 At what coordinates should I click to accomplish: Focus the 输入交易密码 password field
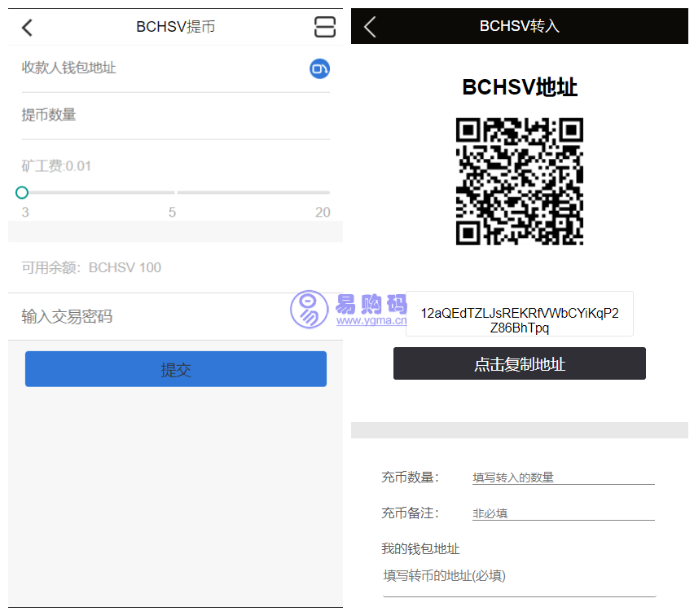click(175, 317)
